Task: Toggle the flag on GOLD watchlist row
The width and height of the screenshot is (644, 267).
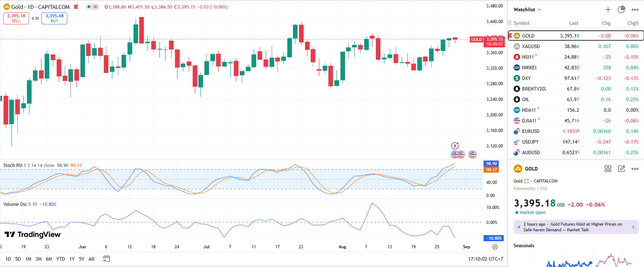Action: [510, 36]
